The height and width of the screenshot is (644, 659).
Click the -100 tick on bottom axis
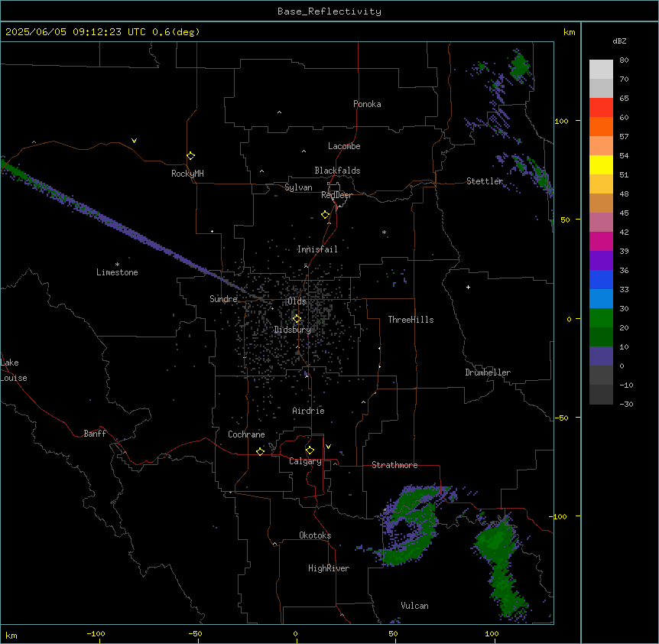pos(96,634)
